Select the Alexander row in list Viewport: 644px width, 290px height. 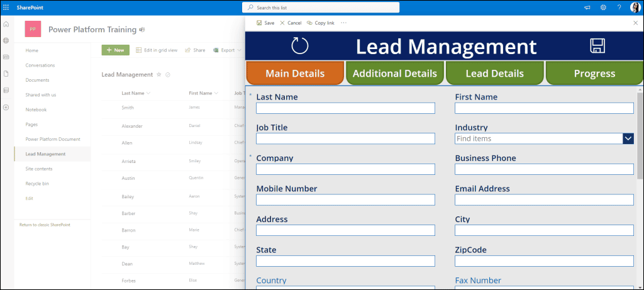tap(172, 126)
